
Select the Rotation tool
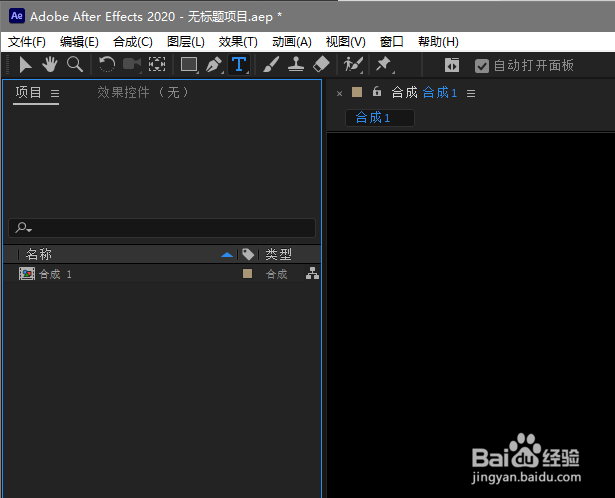[107, 64]
